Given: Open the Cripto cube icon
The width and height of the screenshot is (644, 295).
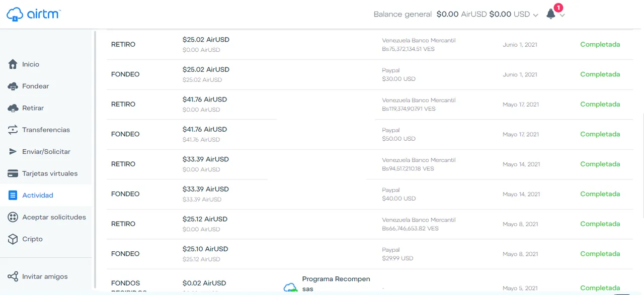Looking at the screenshot, I should pyautogui.click(x=13, y=239).
